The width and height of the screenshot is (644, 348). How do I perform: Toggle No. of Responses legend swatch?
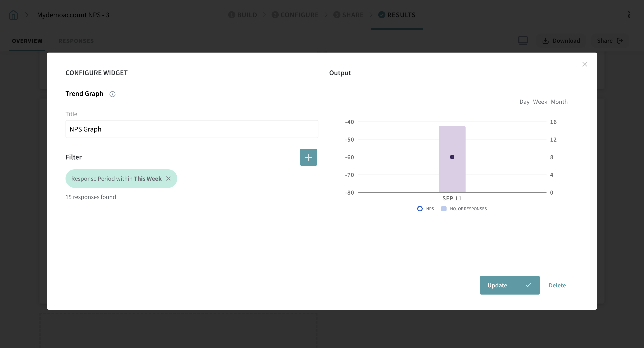(x=444, y=209)
